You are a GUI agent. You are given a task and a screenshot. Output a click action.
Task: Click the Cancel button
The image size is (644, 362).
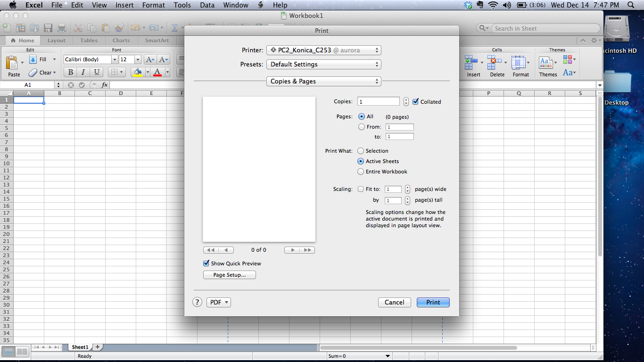(x=394, y=302)
